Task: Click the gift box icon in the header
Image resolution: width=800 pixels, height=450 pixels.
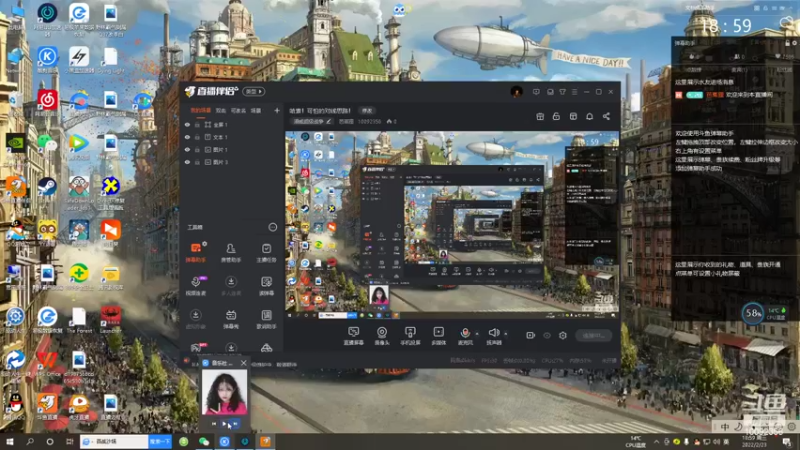Action: [x=540, y=116]
